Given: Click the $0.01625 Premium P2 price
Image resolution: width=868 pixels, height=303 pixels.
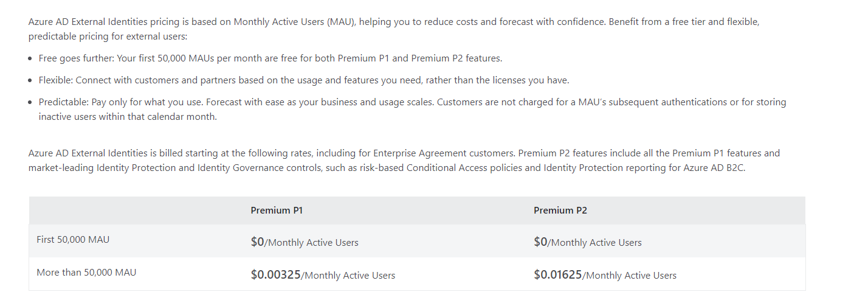Looking at the screenshot, I should point(557,275).
